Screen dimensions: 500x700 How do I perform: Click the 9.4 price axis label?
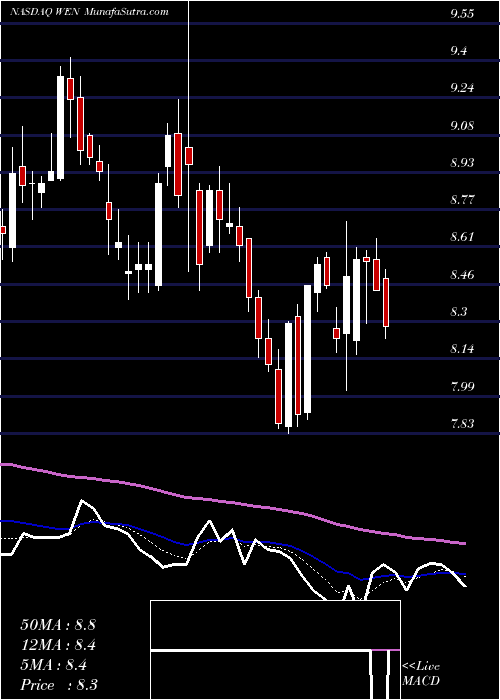click(x=458, y=51)
